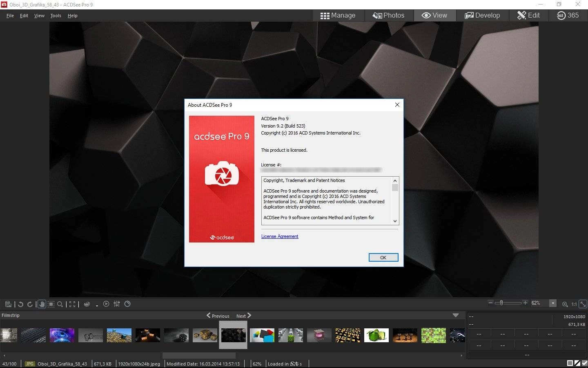Select the golden textured cubes thumbnail

pos(205,335)
